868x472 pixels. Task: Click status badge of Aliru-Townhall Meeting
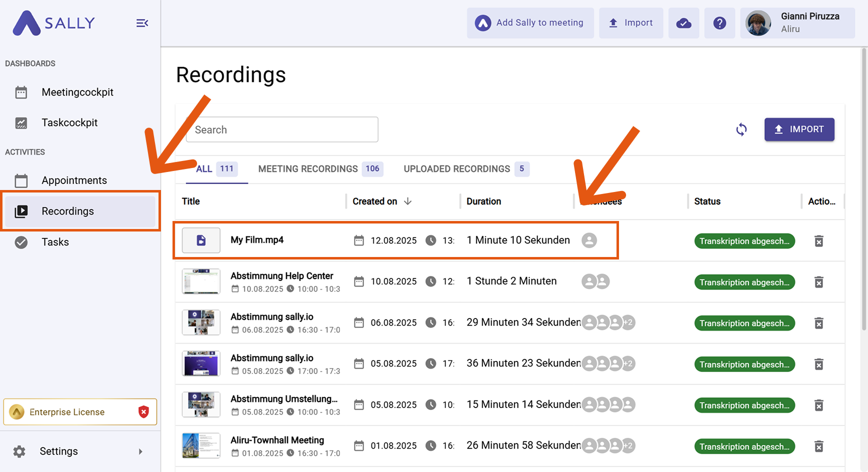(x=744, y=446)
